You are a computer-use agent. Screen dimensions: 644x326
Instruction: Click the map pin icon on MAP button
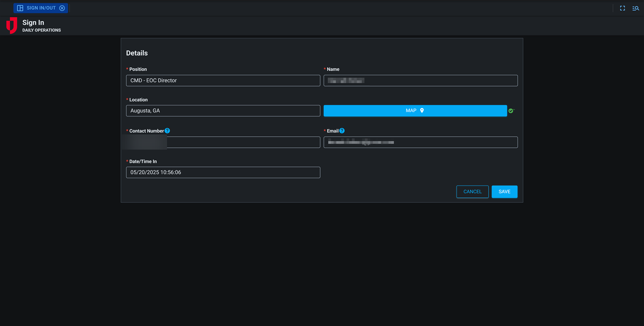422,110
